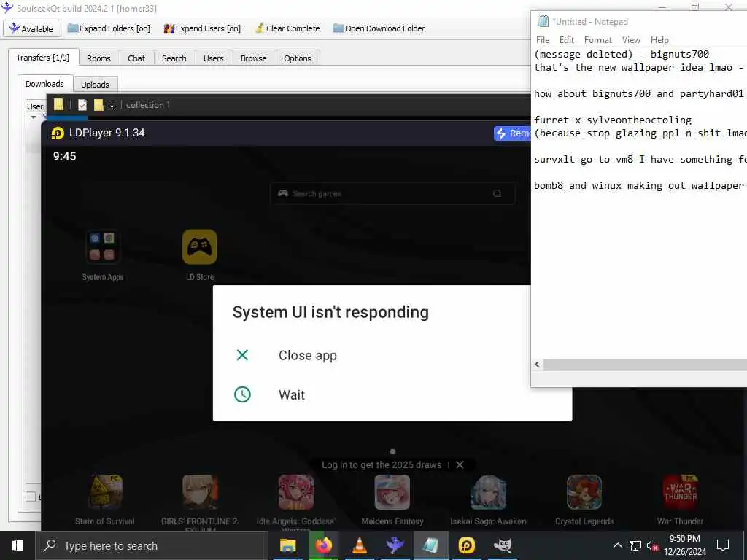The height and width of the screenshot is (560, 747).
Task: Switch to LDPlayer via taskbar icon
Action: tap(466, 545)
